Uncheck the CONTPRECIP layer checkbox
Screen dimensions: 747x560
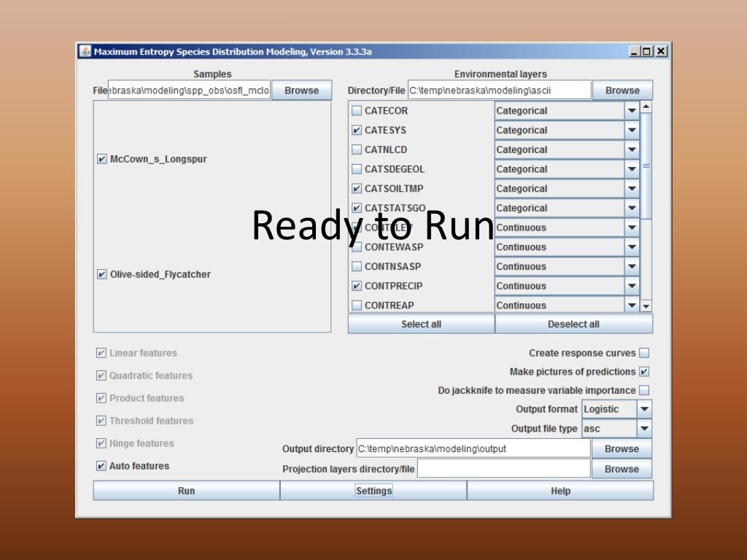[356, 286]
